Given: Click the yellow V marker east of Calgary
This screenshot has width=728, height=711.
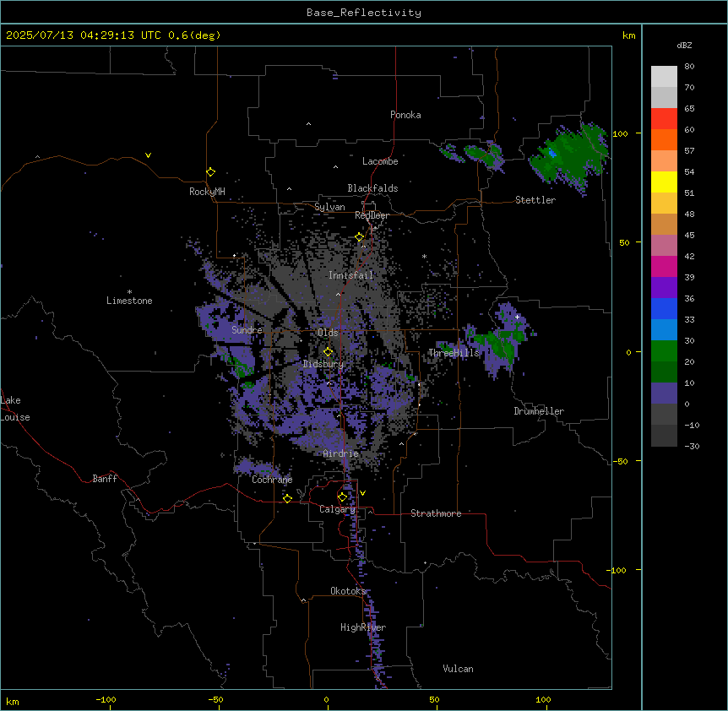Looking at the screenshot, I should pyautogui.click(x=362, y=493).
